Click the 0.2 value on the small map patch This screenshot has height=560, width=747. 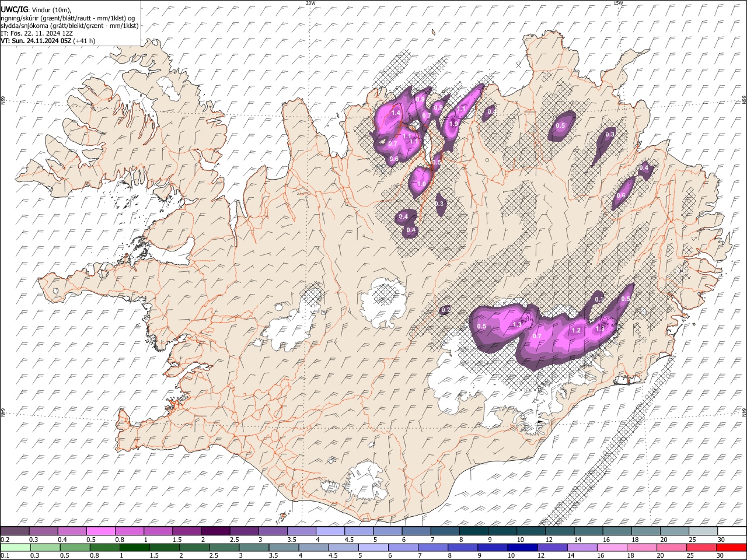(445, 310)
